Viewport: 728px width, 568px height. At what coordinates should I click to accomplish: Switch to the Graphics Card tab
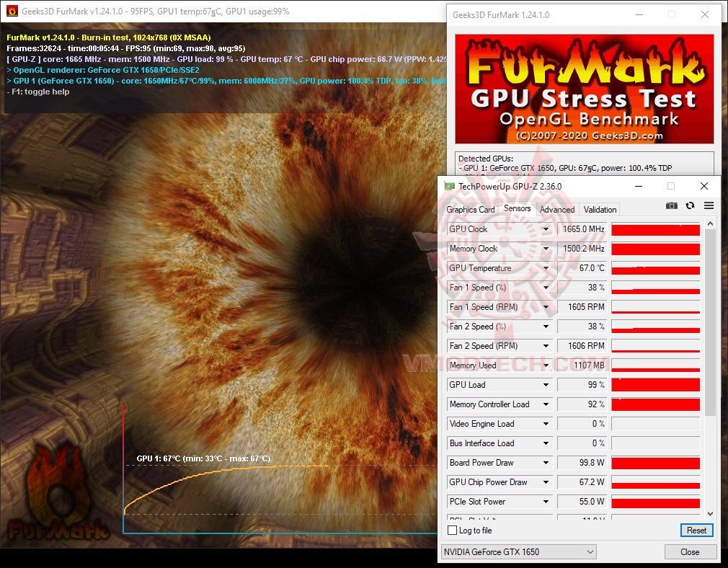click(x=470, y=209)
